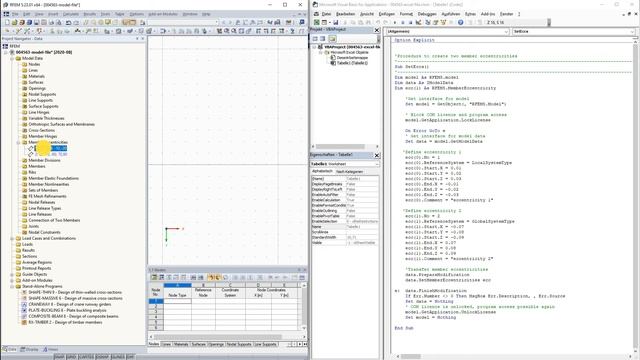Collapse the Model Data tree folder
This screenshot has height=360, width=640.
(12, 58)
